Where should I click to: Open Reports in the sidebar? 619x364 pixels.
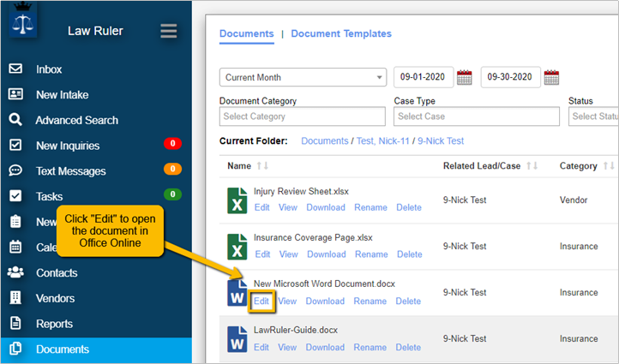[55, 324]
